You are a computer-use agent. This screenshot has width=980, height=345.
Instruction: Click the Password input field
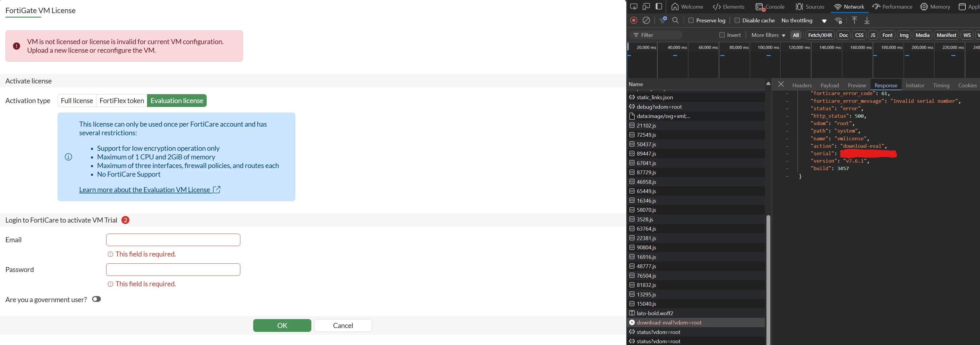point(173,269)
